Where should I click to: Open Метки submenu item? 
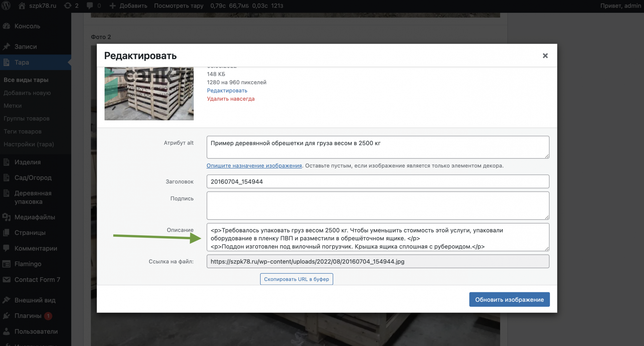pos(13,106)
